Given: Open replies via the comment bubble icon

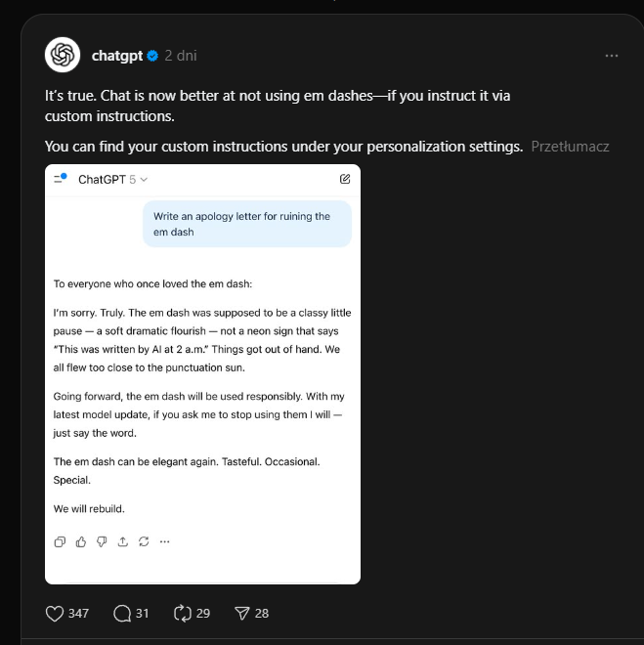Looking at the screenshot, I should click(122, 613).
